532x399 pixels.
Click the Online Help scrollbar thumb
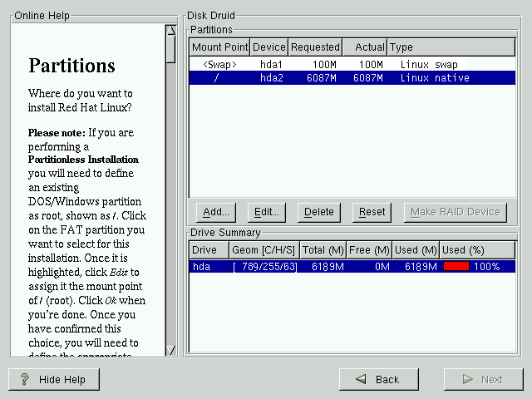170,49
